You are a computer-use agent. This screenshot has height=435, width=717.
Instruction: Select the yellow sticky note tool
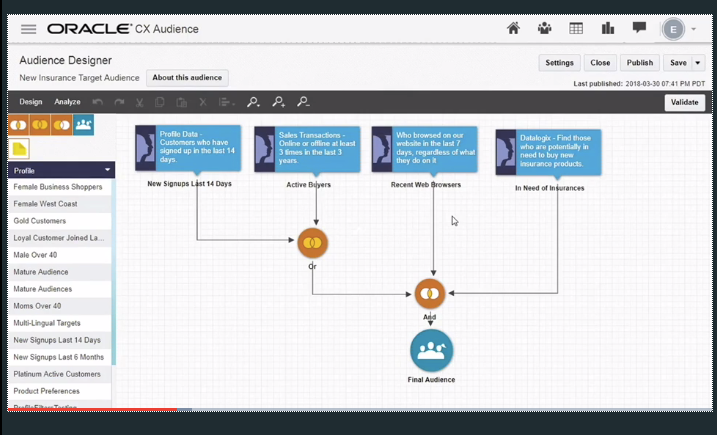[x=20, y=148]
